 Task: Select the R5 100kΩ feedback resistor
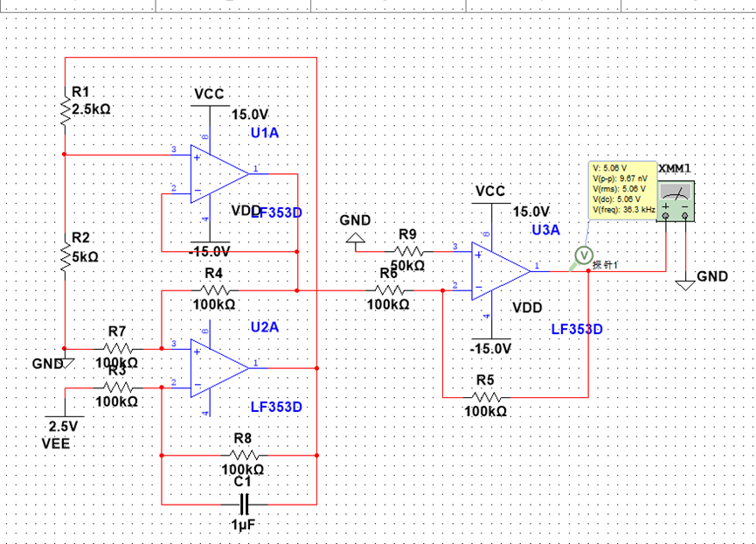tap(486, 397)
